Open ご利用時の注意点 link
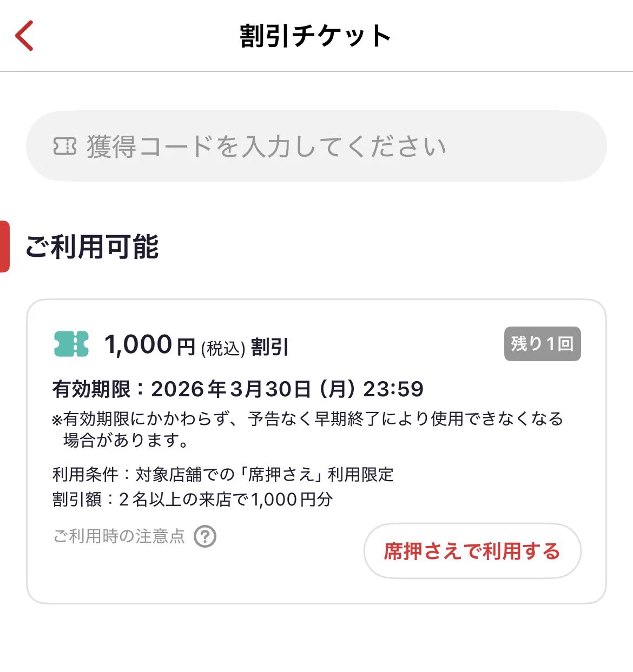 [x=119, y=536]
